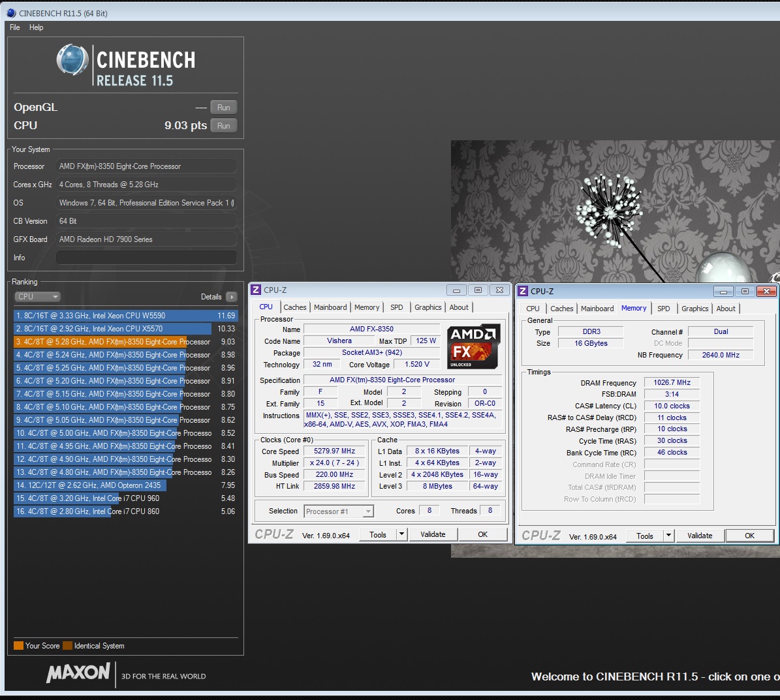The image size is (780, 700).
Task: Click the GFX Board Radeon HD 7900 value
Action: pyautogui.click(x=146, y=239)
